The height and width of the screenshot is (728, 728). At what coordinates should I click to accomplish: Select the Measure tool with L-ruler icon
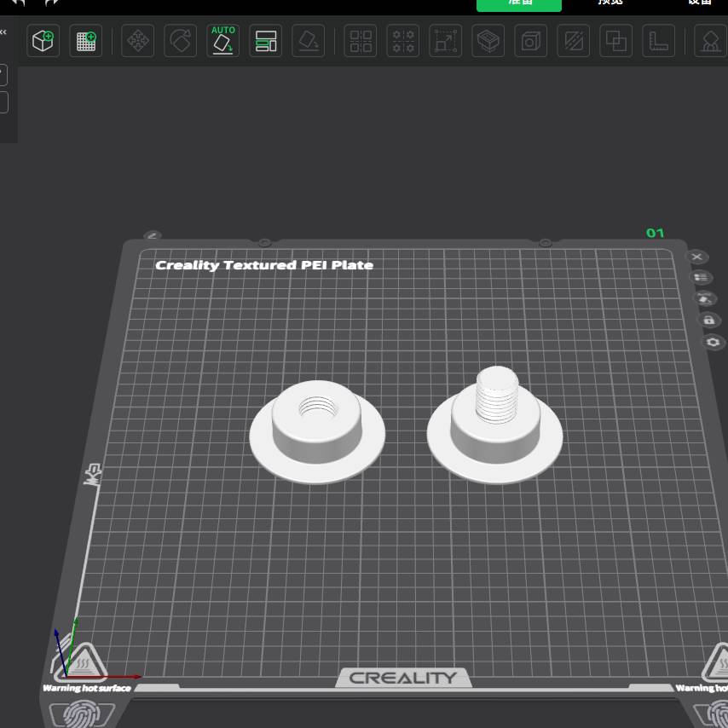tap(658, 41)
